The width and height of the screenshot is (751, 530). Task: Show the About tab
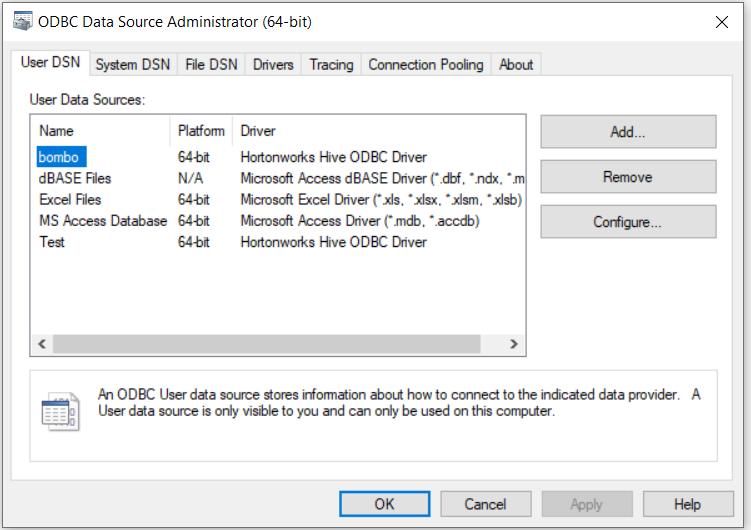(x=516, y=65)
